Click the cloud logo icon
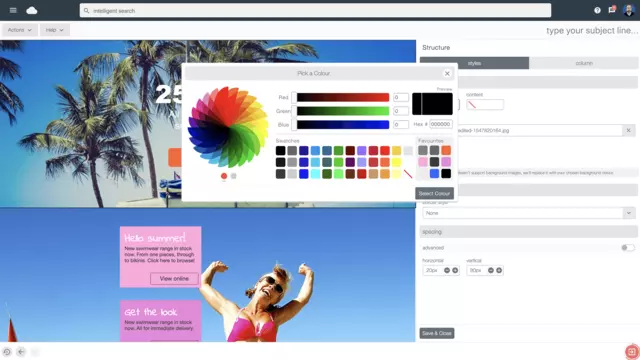 coord(32,10)
